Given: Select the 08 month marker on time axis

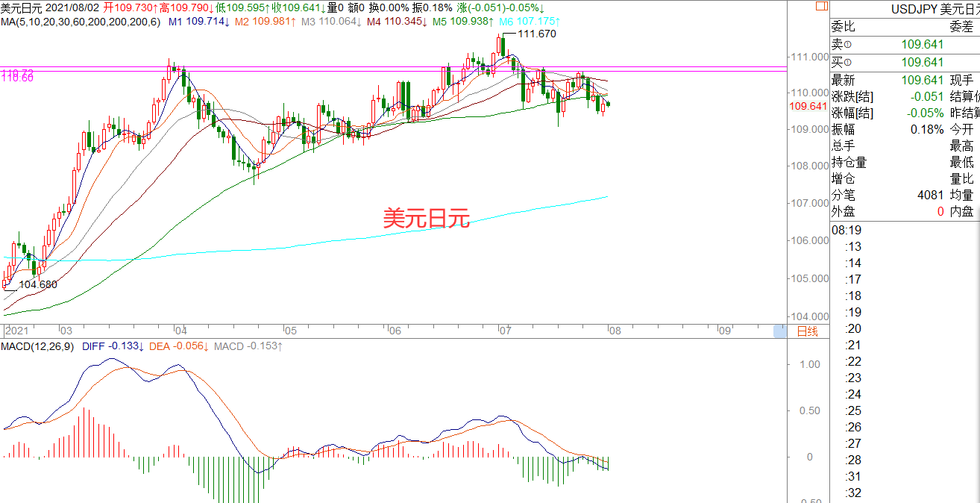Looking at the screenshot, I should click(615, 331).
